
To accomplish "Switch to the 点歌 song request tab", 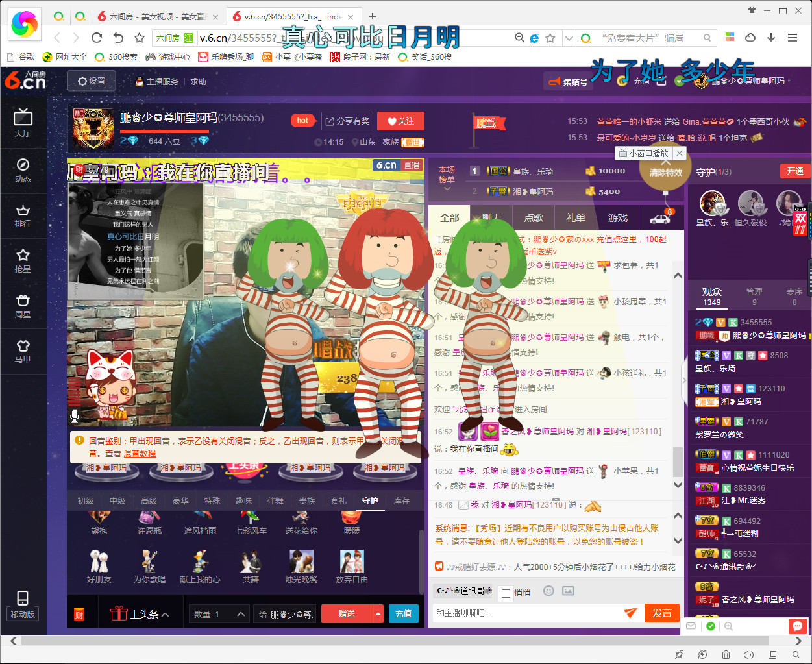I will (x=534, y=217).
